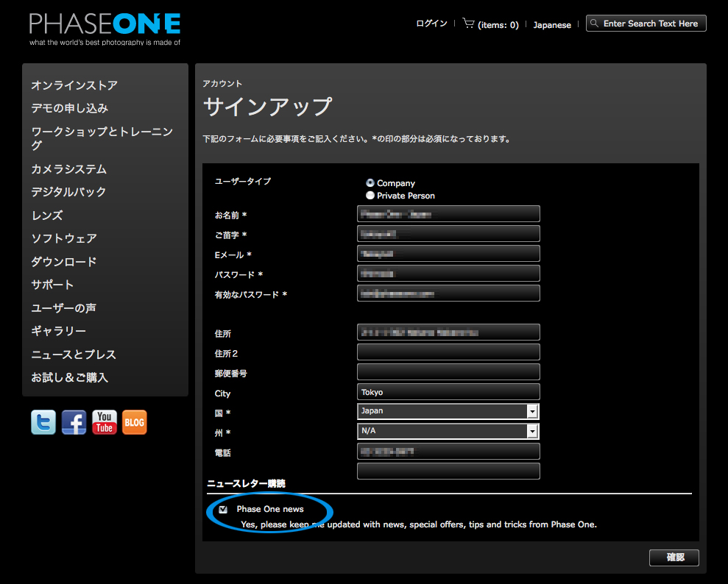The width and height of the screenshot is (728, 584).
Task: Open the Phase One blog icon
Action: [134, 422]
